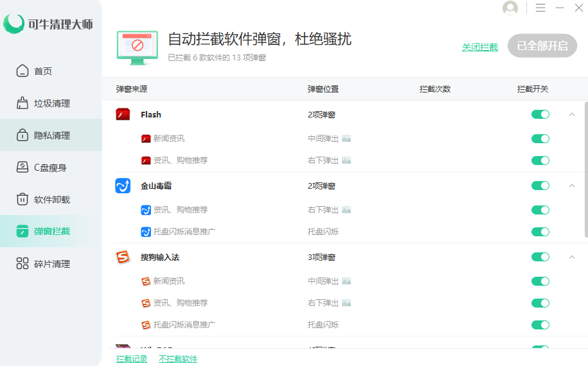Click the 金山毒霸 application icon
This screenshot has width=588, height=366.
123,186
